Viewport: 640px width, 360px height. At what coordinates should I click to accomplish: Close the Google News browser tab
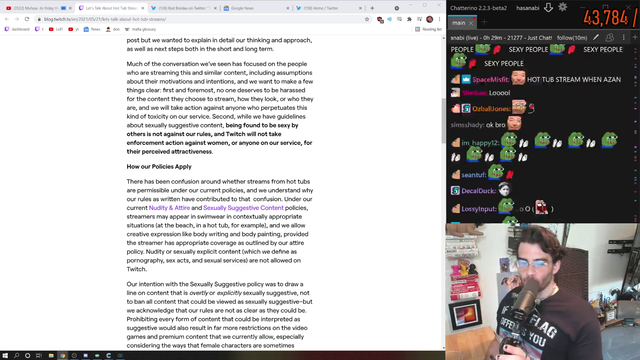[x=288, y=8]
